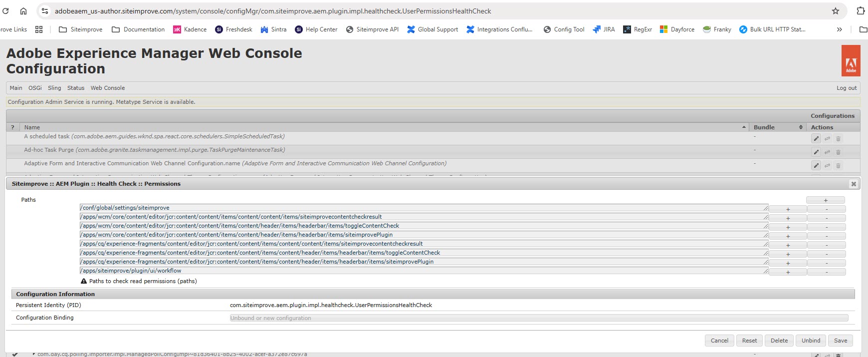
Task: Add a path after experience-fragments siteimprovePlugin row plus
Action: tap(788, 263)
